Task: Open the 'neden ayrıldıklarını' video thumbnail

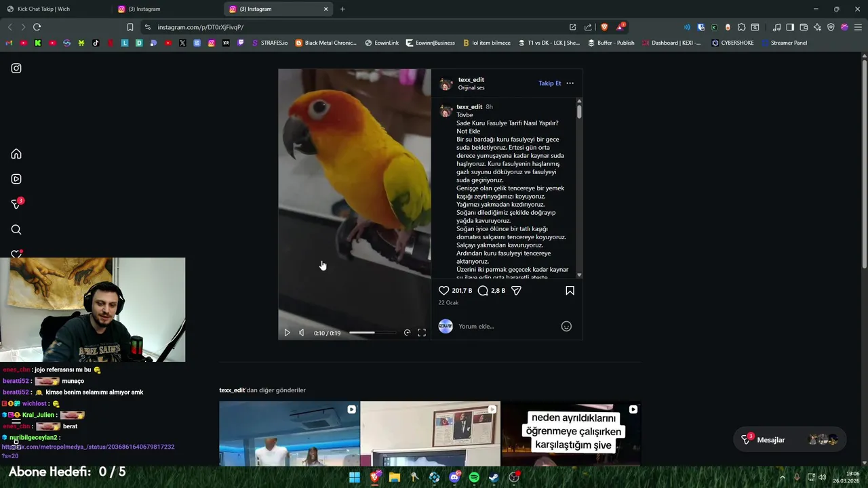Action: (x=571, y=434)
